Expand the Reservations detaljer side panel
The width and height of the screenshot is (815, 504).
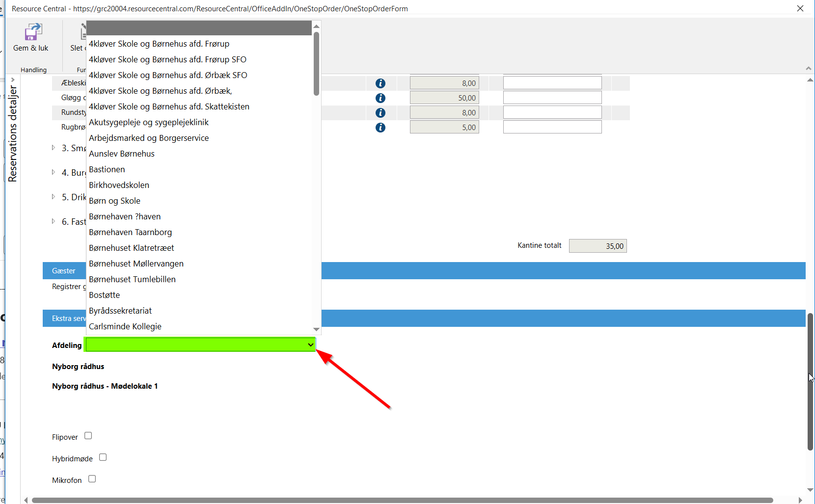point(13,80)
